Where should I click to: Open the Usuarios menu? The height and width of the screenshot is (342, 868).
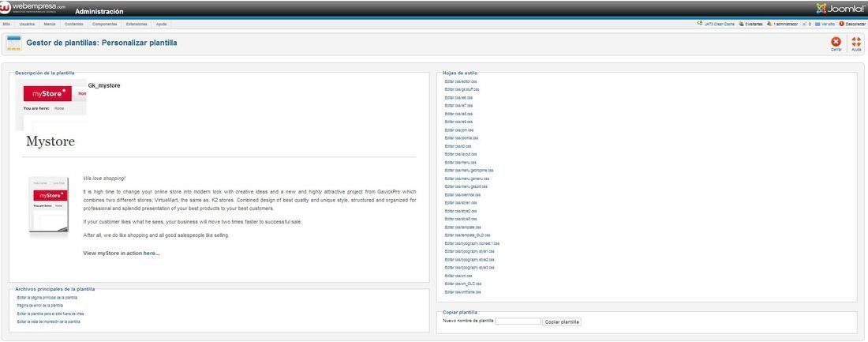pos(27,24)
